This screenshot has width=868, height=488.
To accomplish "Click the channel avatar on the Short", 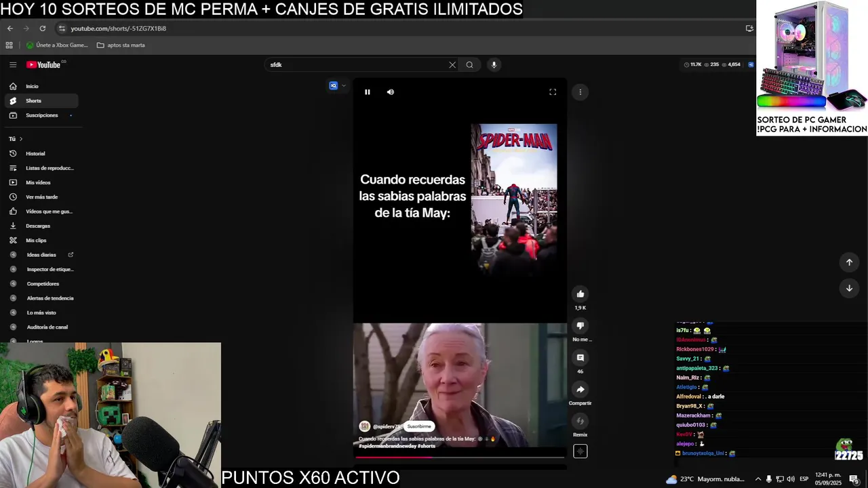I will tap(365, 426).
